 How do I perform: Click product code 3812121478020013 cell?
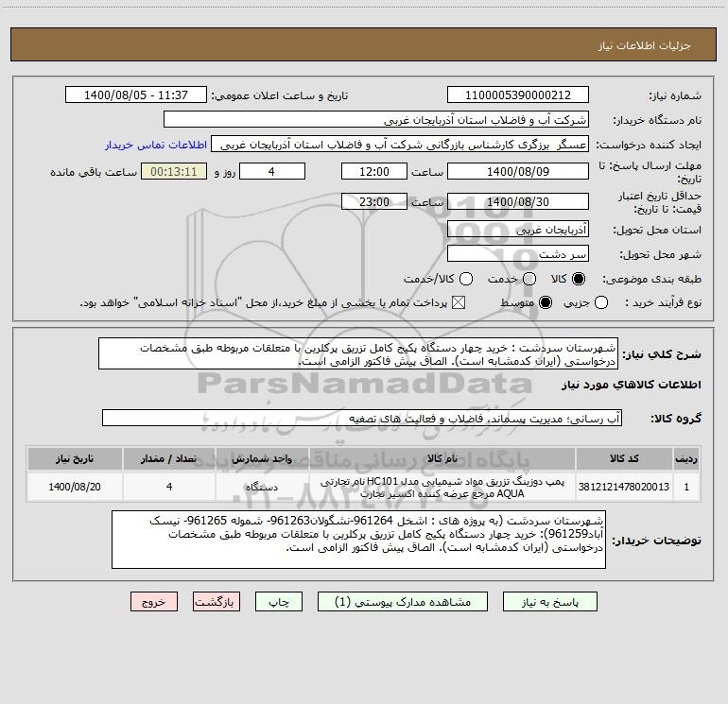point(624,487)
